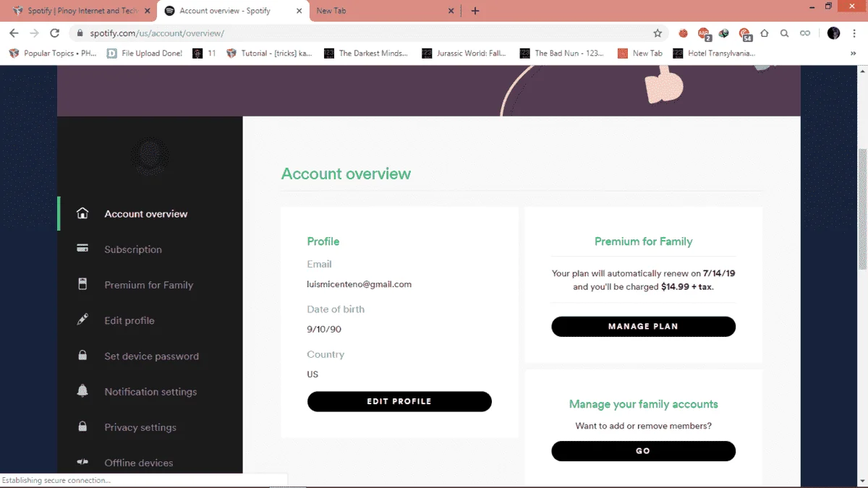Click the browser forward arrow
The image size is (868, 488).
coord(34,33)
